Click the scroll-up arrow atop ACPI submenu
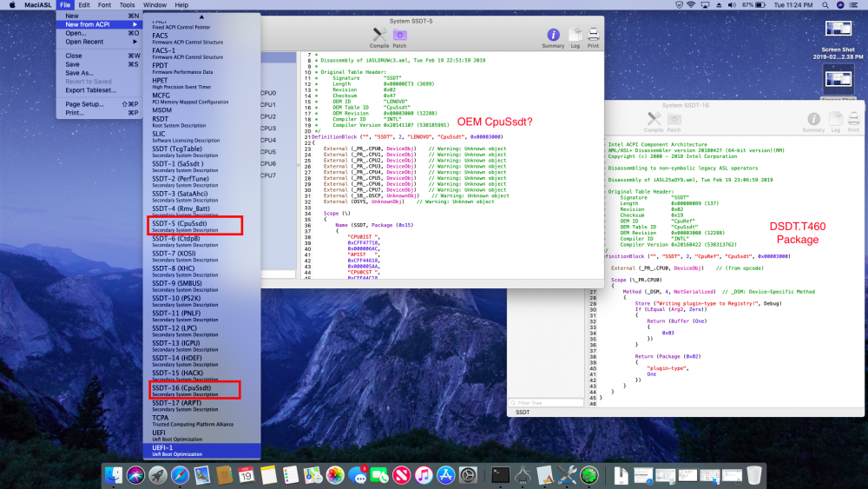This screenshot has width=868, height=489. (x=201, y=17)
